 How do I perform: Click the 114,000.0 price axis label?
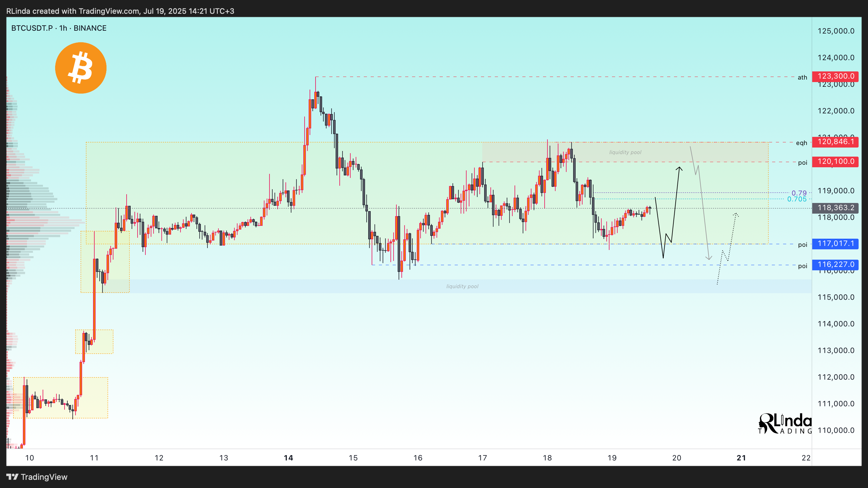836,324
